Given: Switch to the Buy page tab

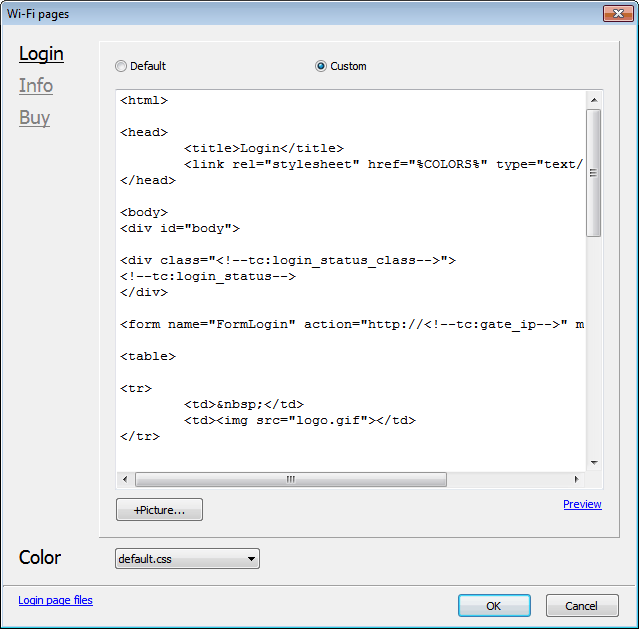Looking at the screenshot, I should pyautogui.click(x=34, y=118).
